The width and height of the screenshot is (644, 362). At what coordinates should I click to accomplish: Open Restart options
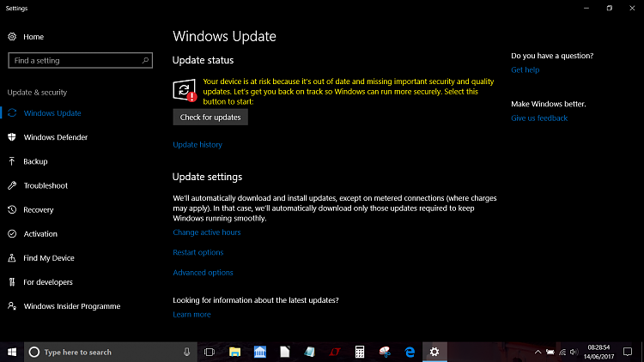[x=198, y=252]
